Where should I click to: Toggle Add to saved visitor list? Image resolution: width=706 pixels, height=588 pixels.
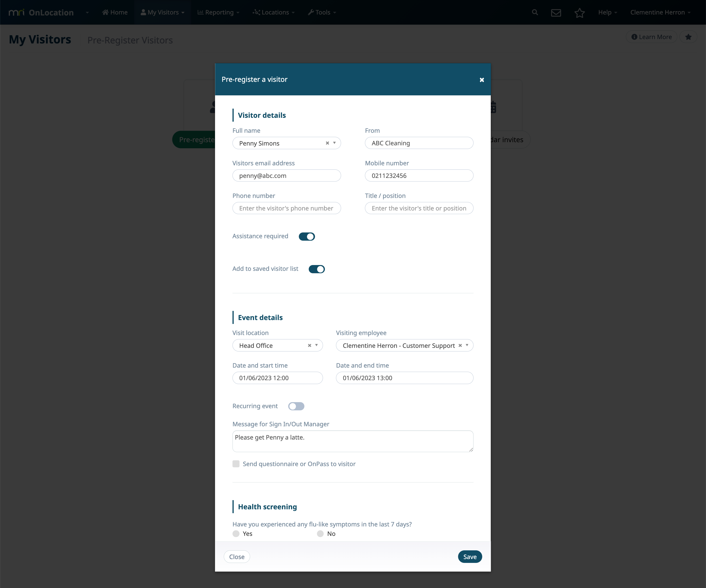[317, 269]
